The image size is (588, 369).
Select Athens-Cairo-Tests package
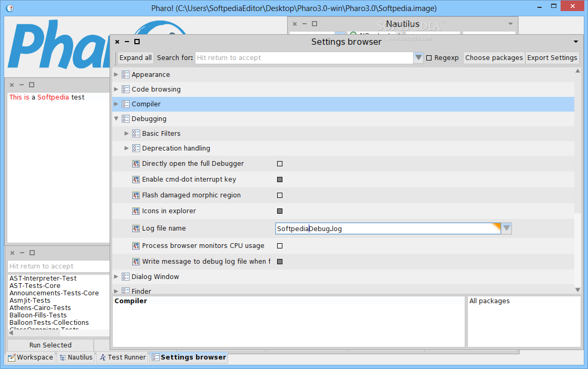[x=40, y=307]
